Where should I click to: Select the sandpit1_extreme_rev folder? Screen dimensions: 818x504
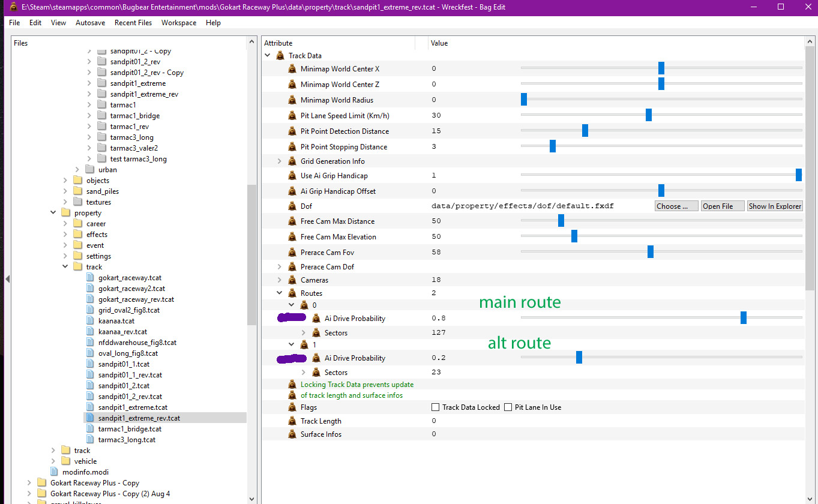pyautogui.click(x=144, y=94)
